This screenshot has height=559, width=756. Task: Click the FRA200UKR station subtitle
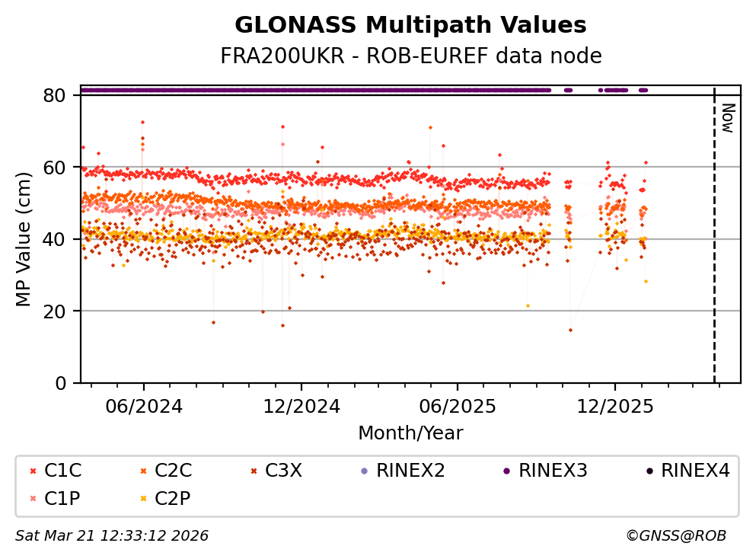[410, 56]
